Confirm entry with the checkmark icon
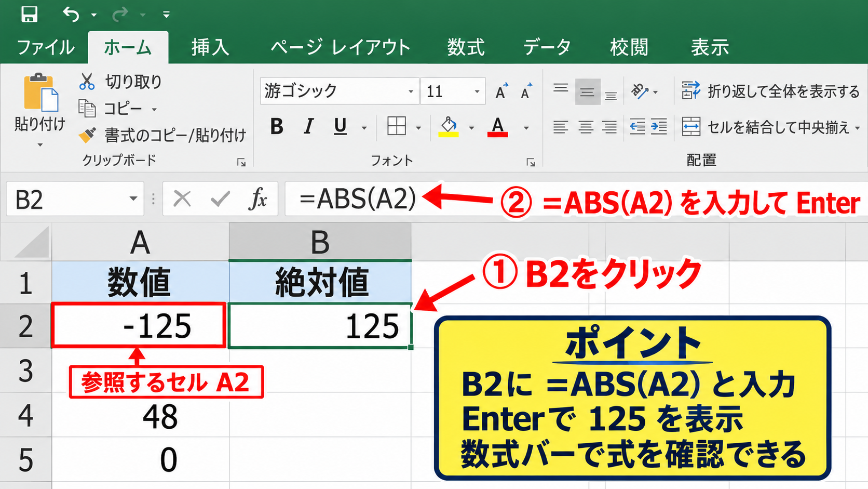Viewport: 868px width, 489px height. click(220, 199)
